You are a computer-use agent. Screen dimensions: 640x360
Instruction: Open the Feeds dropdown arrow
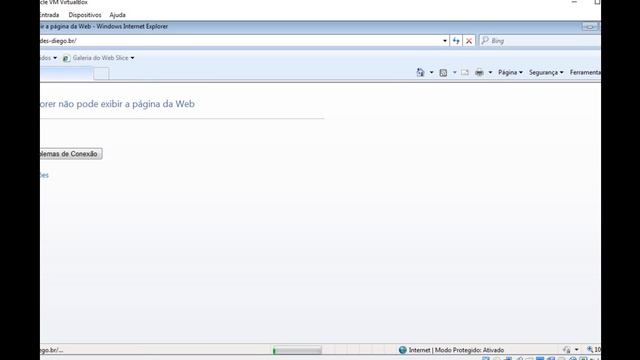(x=454, y=73)
